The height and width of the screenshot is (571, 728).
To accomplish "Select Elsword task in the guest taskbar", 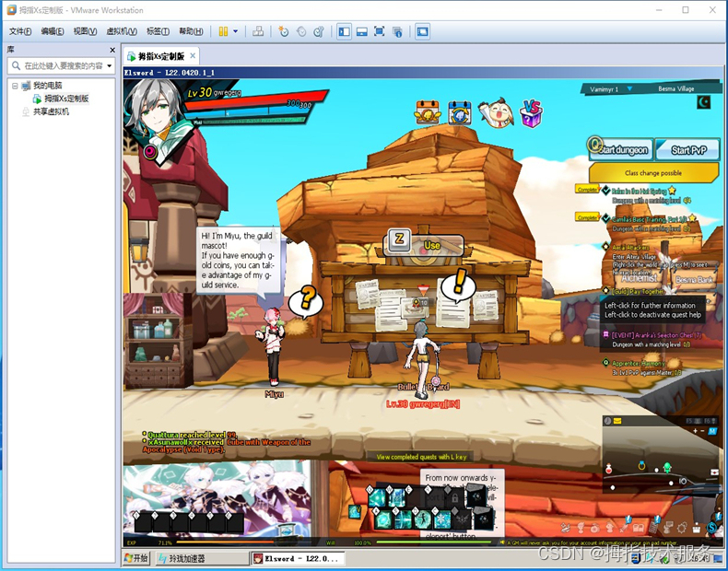I will (x=297, y=558).
